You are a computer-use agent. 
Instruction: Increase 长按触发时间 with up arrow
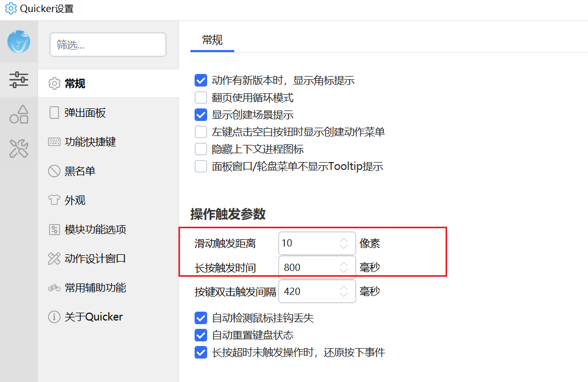tap(343, 264)
